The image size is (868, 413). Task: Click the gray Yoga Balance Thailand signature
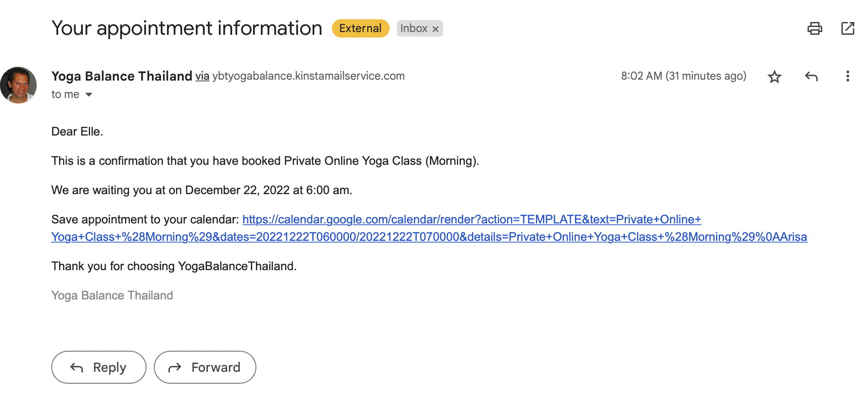point(112,296)
